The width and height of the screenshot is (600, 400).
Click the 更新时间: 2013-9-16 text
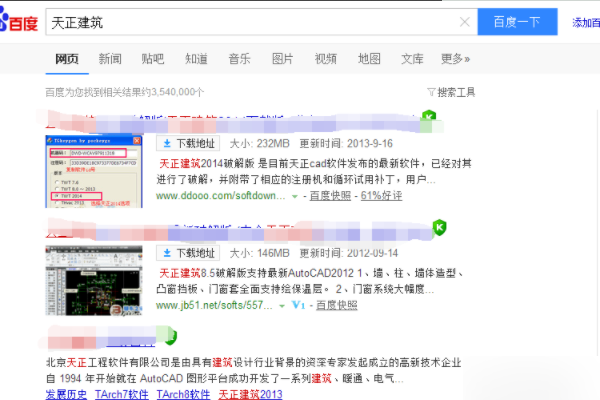(346, 144)
